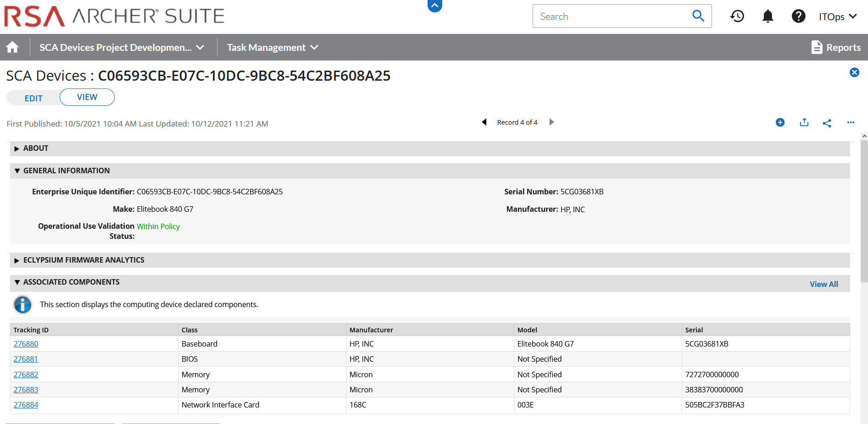This screenshot has width=868, height=424.
Task: Click the RSA Archer Suite logo
Action: (114, 16)
